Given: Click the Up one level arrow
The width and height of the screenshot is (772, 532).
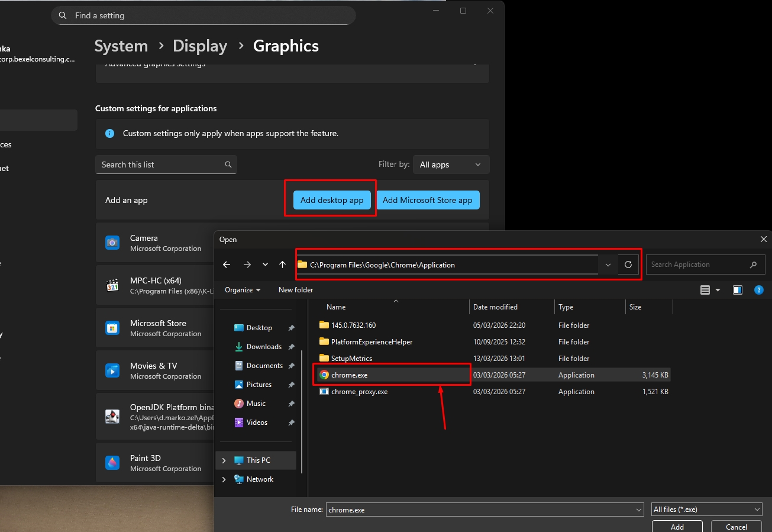Looking at the screenshot, I should click(283, 265).
